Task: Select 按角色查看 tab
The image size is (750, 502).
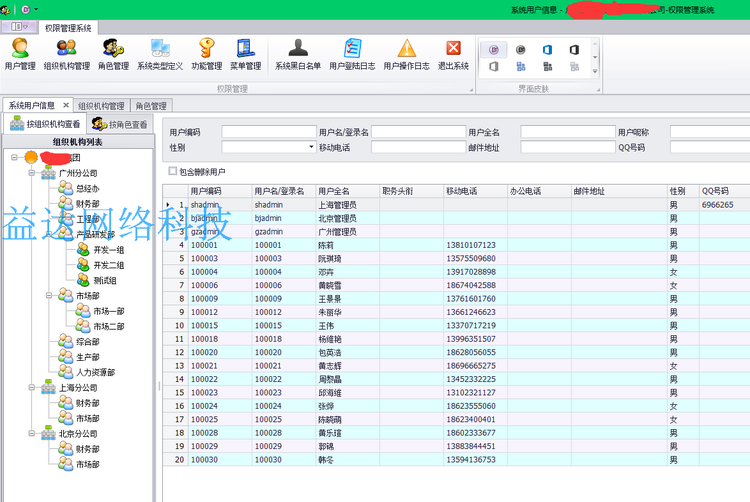Action: (x=120, y=124)
